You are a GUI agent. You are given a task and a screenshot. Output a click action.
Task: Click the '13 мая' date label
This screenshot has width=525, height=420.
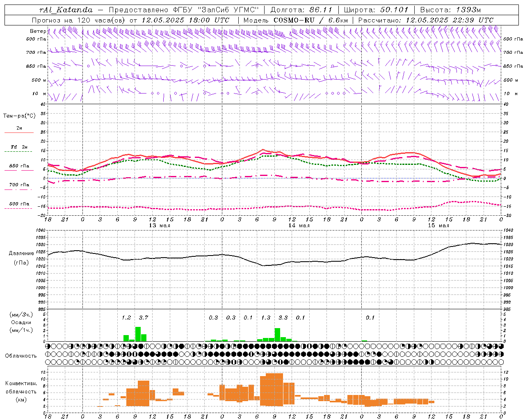coord(160,226)
